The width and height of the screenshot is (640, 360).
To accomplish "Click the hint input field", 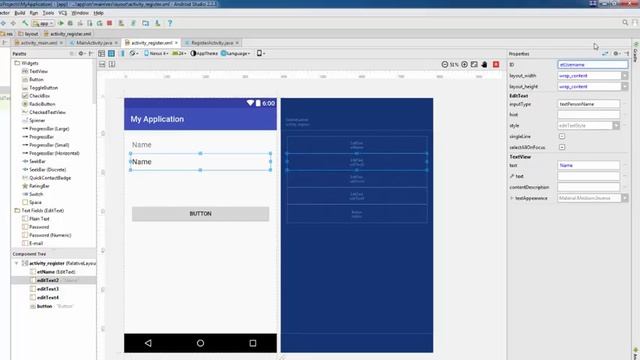I will pos(589,115).
